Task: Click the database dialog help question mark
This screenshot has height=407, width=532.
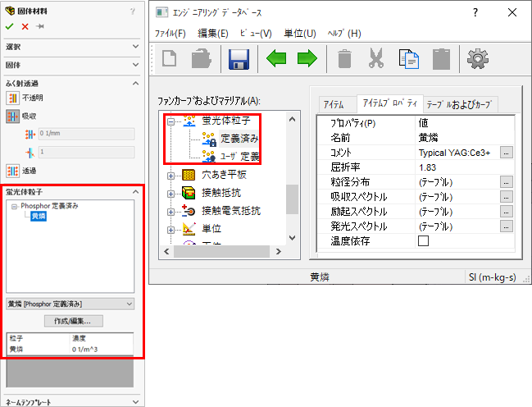Action: point(475,12)
